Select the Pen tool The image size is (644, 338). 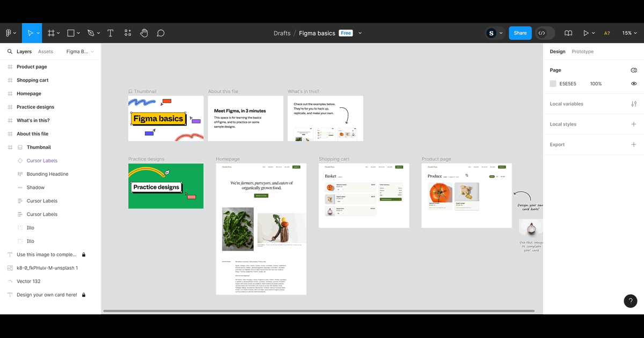91,33
